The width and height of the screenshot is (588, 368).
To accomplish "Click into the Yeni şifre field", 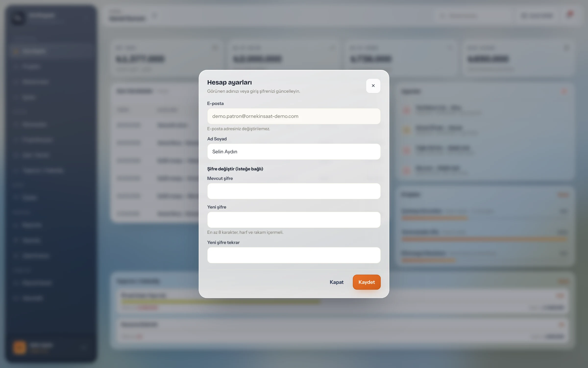I will coord(294,220).
